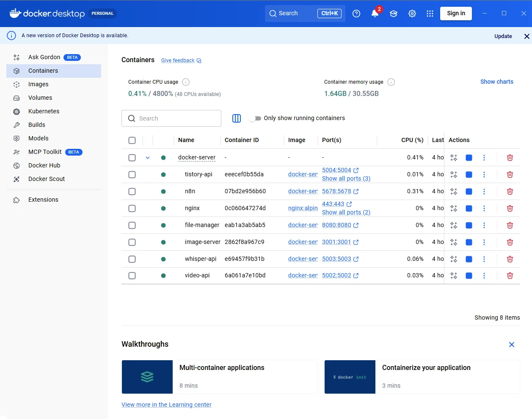Stop the tistory-api container

(469, 175)
